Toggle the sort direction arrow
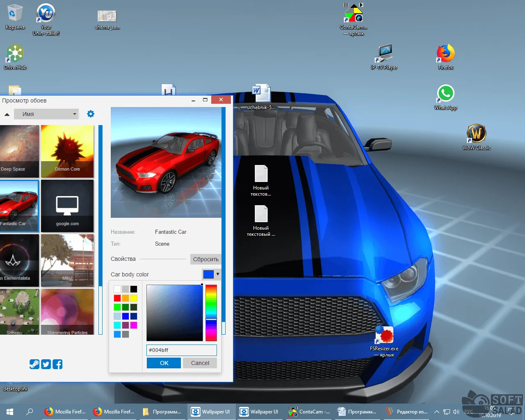The height and width of the screenshot is (420, 525). click(7, 114)
